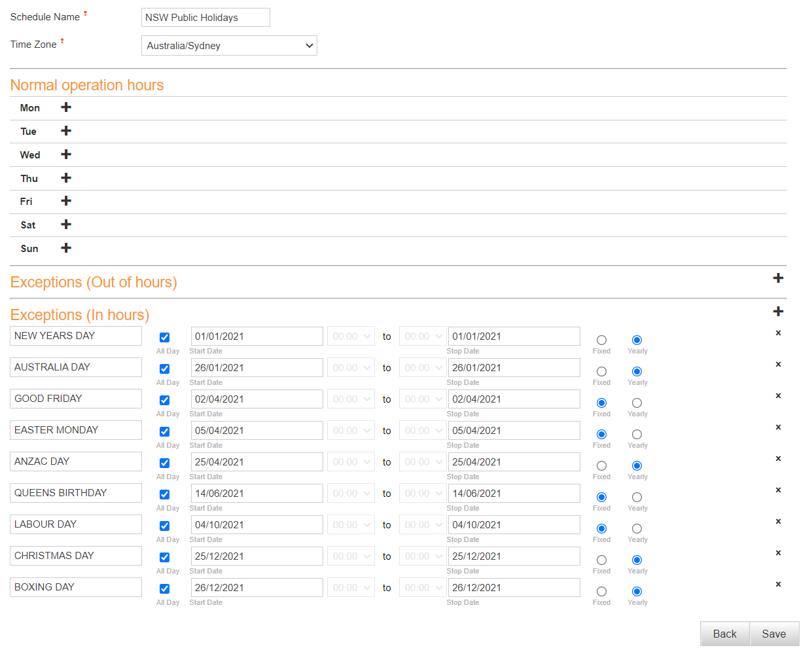The width and height of the screenshot is (812, 652).
Task: Edit start date for AUSTRALIA DAY
Action: point(257,368)
